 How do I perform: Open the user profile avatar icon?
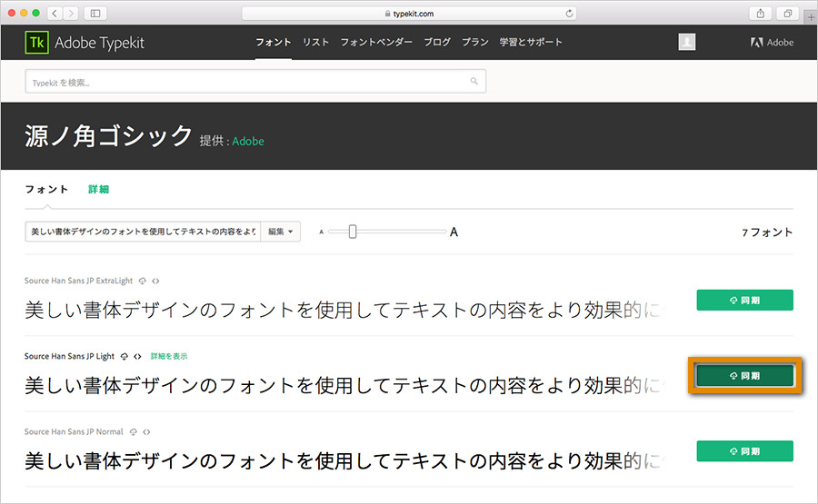pyautogui.click(x=686, y=42)
